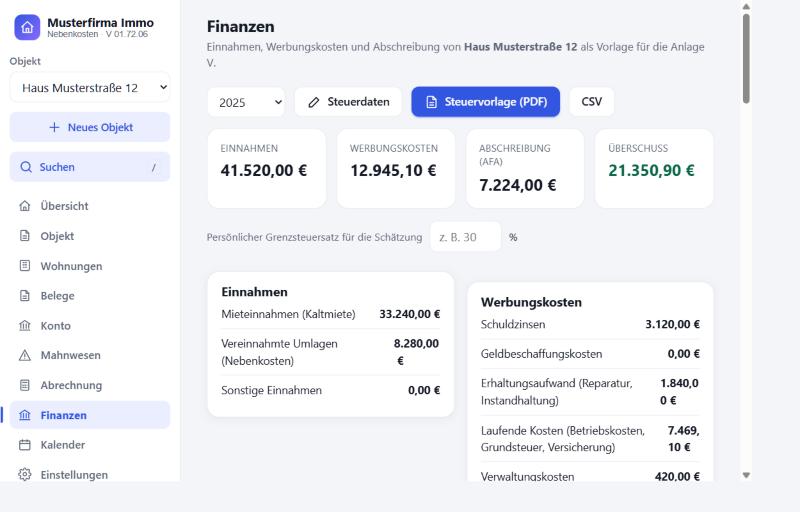Image resolution: width=800 pixels, height=512 pixels.
Task: Click the Konto bank icon
Action: 24,325
